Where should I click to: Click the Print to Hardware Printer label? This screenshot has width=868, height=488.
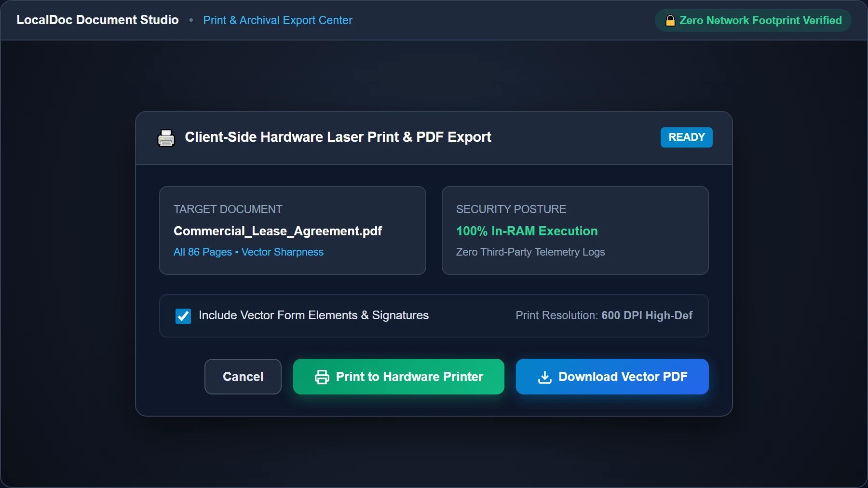[x=409, y=377]
